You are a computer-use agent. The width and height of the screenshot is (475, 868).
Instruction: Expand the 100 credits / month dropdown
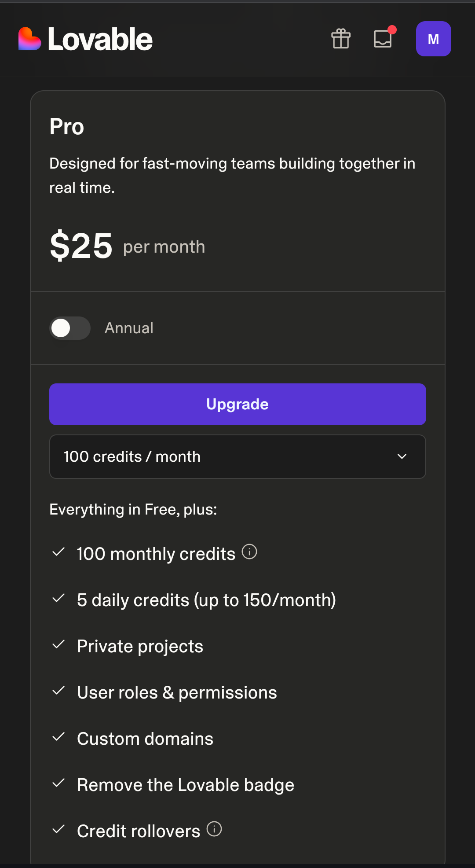237,456
